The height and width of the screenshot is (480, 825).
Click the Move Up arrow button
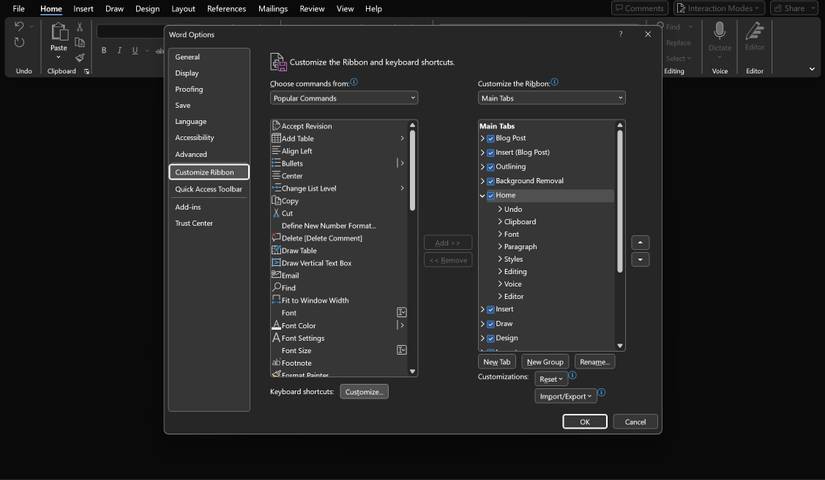[x=641, y=243]
